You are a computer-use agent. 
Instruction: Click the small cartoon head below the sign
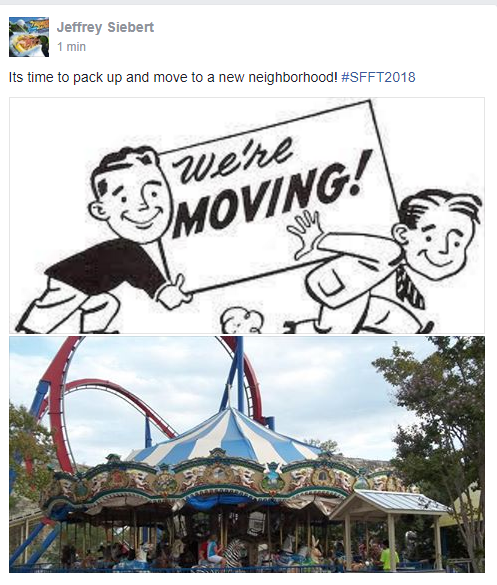(x=243, y=321)
